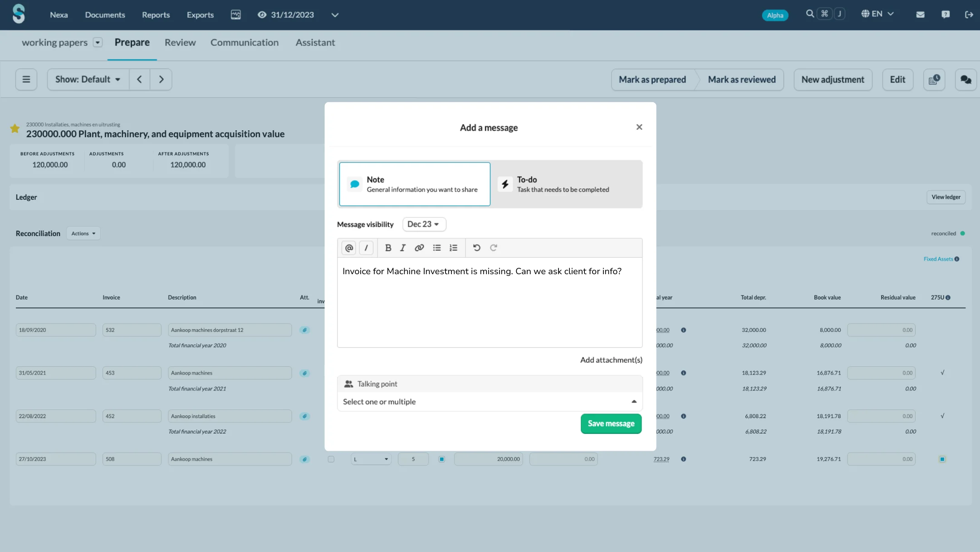
Task: Open the hamburger menu icon beside Show Default
Action: [x=26, y=79]
